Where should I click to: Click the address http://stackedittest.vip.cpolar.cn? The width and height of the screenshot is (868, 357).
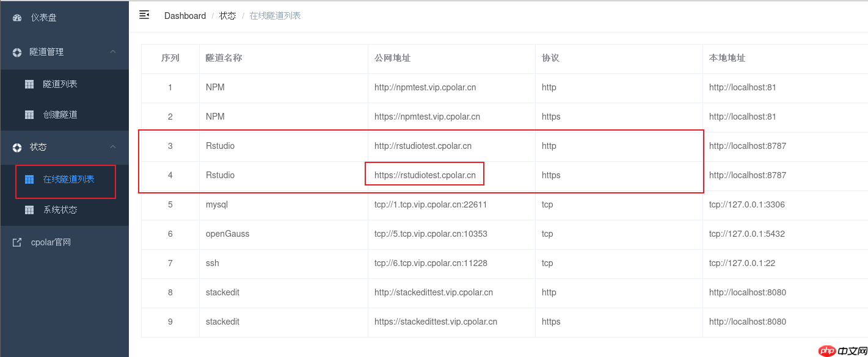click(x=434, y=292)
